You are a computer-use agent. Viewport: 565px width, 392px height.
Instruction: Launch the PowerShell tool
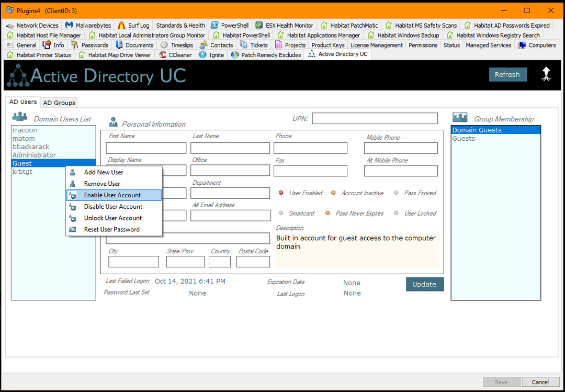coord(229,25)
